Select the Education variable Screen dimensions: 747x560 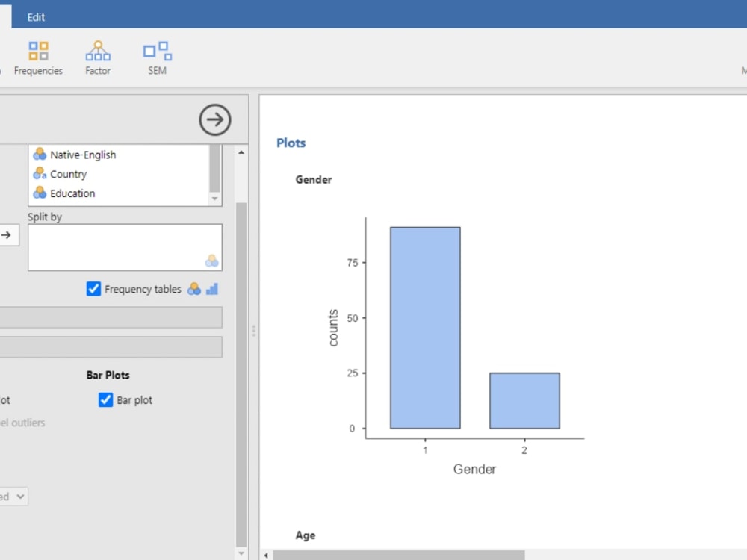pyautogui.click(x=72, y=193)
